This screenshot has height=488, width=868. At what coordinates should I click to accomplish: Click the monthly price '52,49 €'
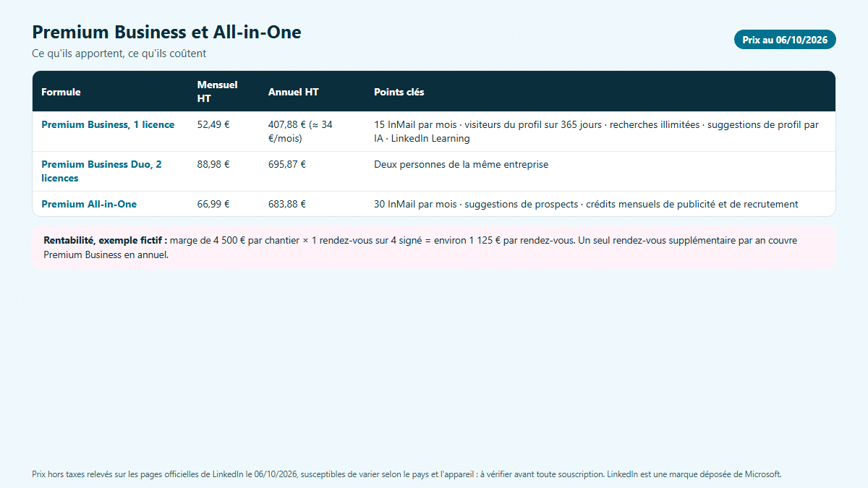pyautogui.click(x=213, y=124)
